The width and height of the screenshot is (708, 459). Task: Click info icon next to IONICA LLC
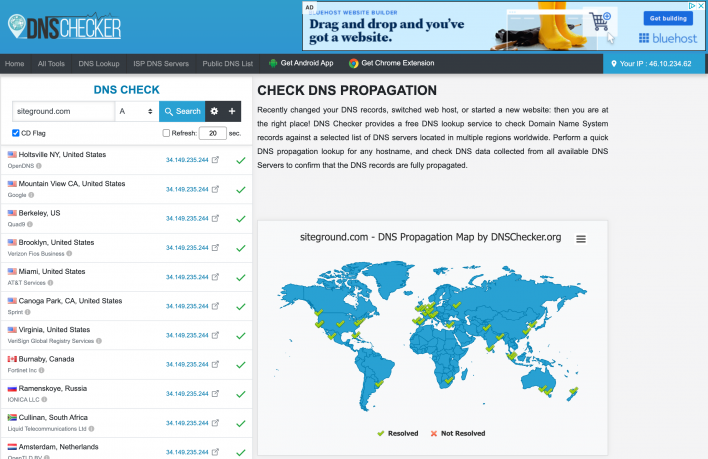coord(44,399)
